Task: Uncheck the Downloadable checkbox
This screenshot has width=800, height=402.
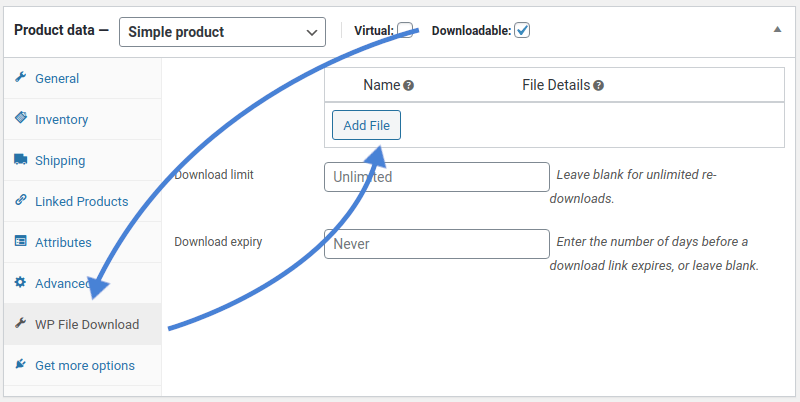Action: (522, 30)
